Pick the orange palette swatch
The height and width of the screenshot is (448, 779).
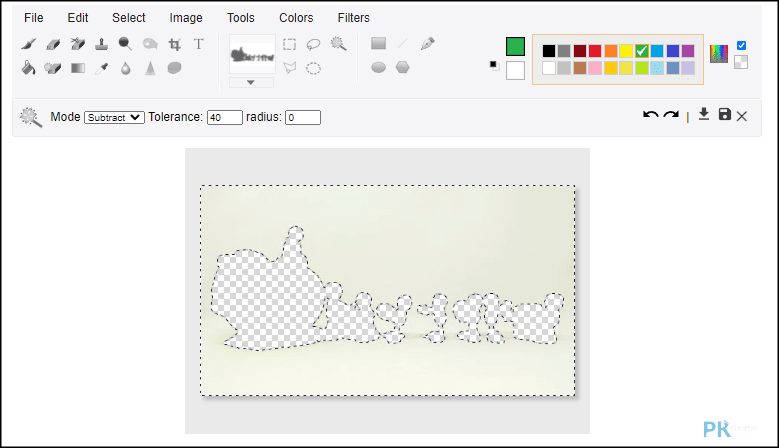[x=611, y=51]
